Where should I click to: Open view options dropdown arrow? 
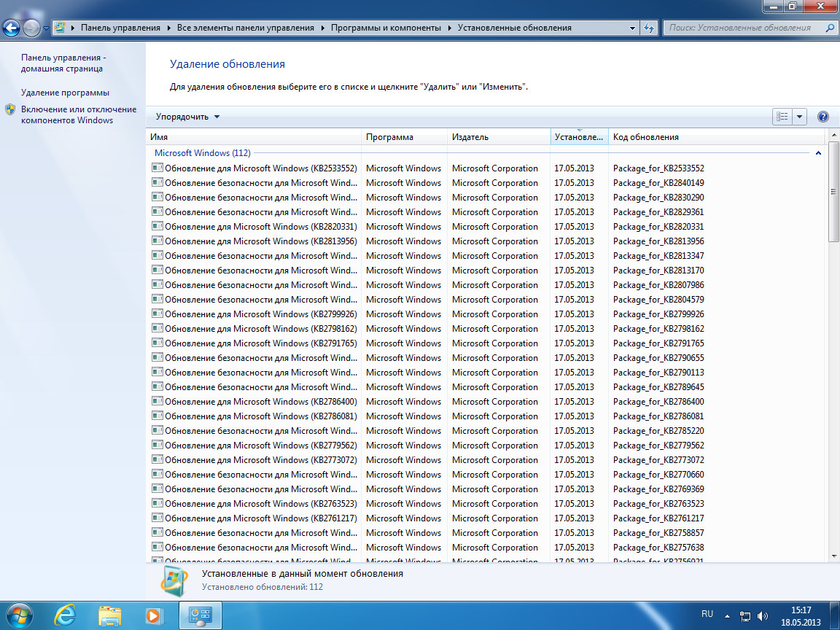pos(799,117)
